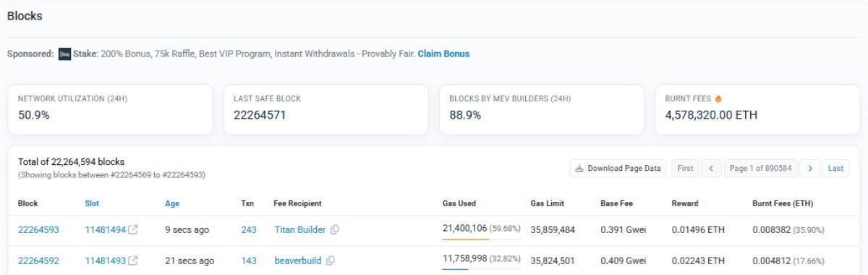
Task: Open external link icon for slot 11481494
Action: click(133, 230)
